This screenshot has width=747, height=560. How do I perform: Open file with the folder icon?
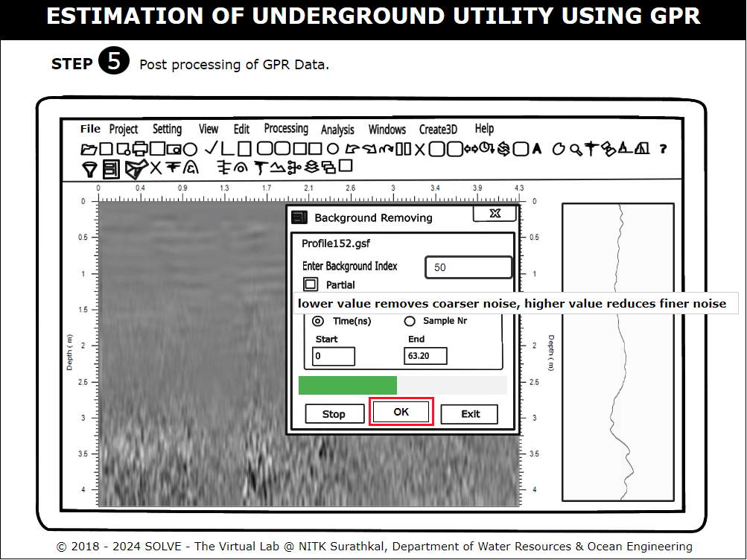[89, 150]
